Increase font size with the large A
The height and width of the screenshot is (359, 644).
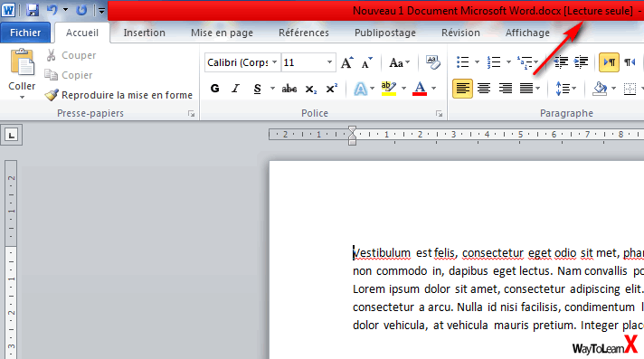[346, 62]
